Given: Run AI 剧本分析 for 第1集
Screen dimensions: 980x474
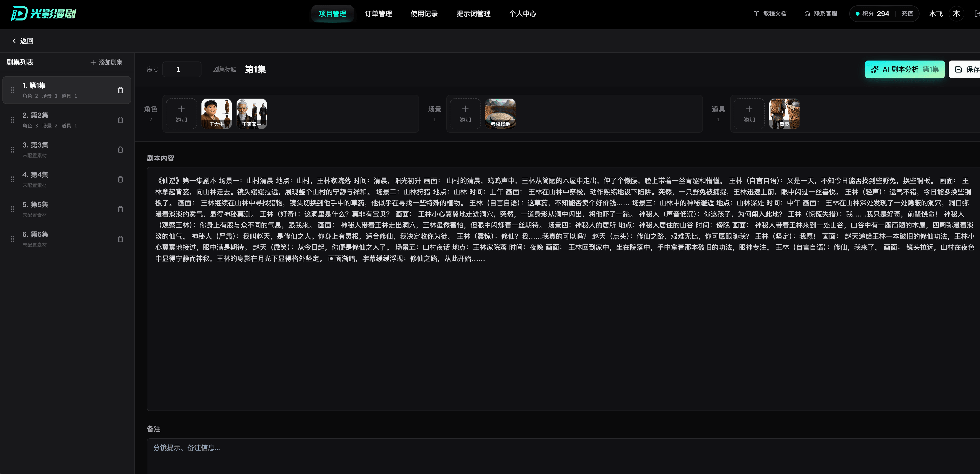Looking at the screenshot, I should tap(905, 69).
